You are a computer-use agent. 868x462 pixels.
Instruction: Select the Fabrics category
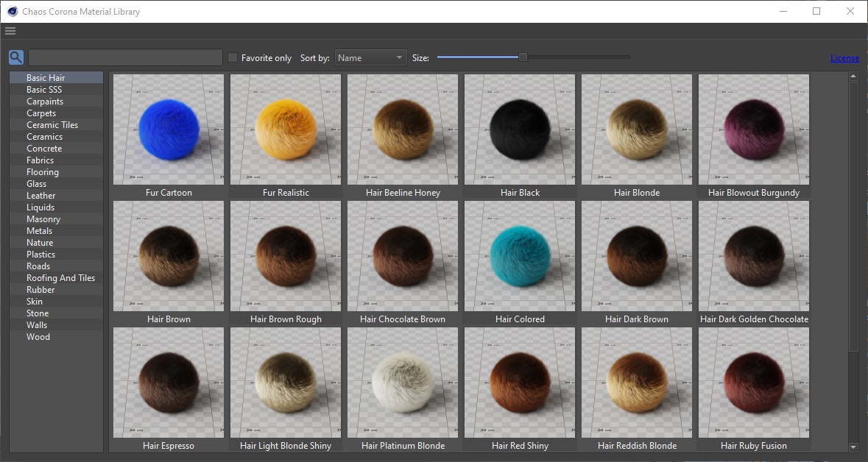coord(56,160)
